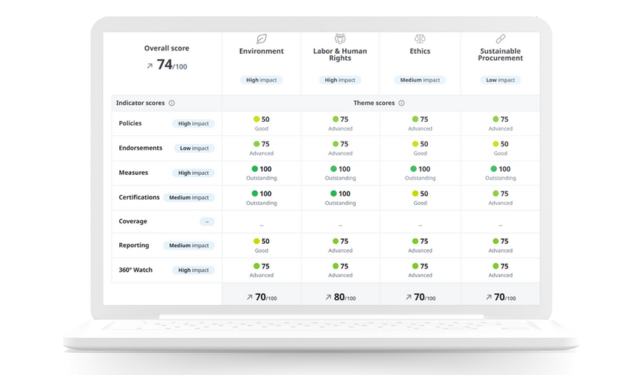Click the Indicator scores heading

(140, 103)
